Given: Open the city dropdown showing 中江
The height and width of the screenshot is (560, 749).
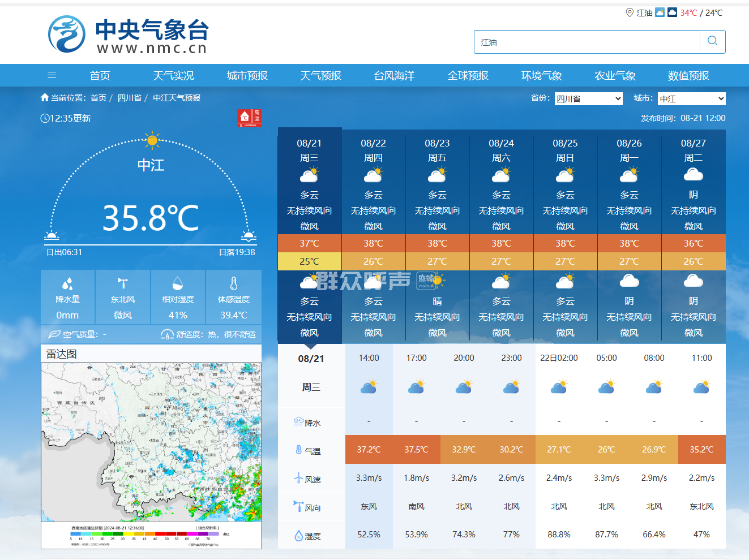Looking at the screenshot, I should coord(691,98).
